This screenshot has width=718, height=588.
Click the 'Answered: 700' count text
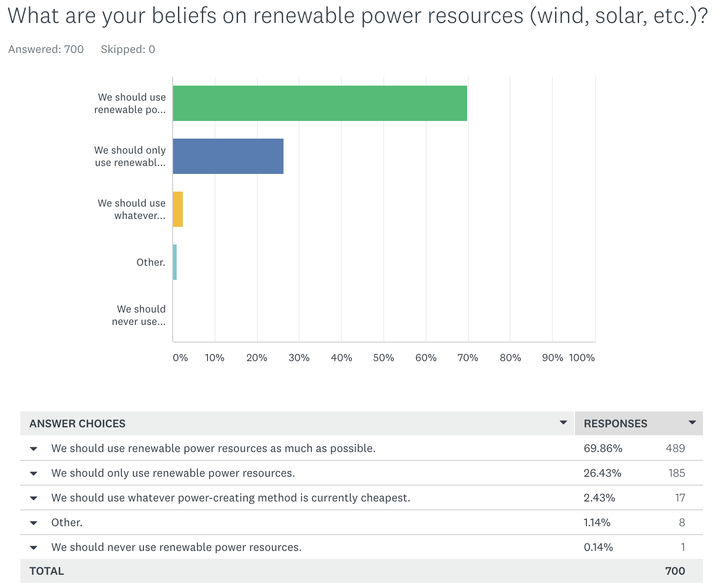point(46,49)
